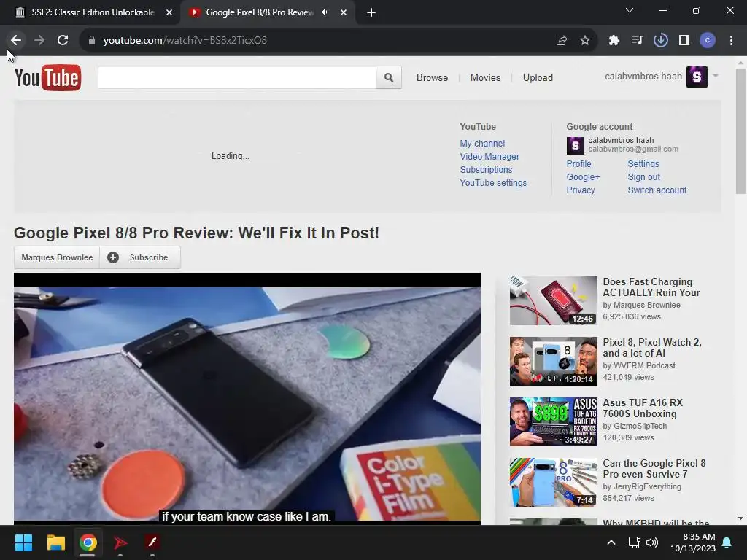Click the Subscribe button
Viewport: 747px width, 560px height.
click(140, 257)
